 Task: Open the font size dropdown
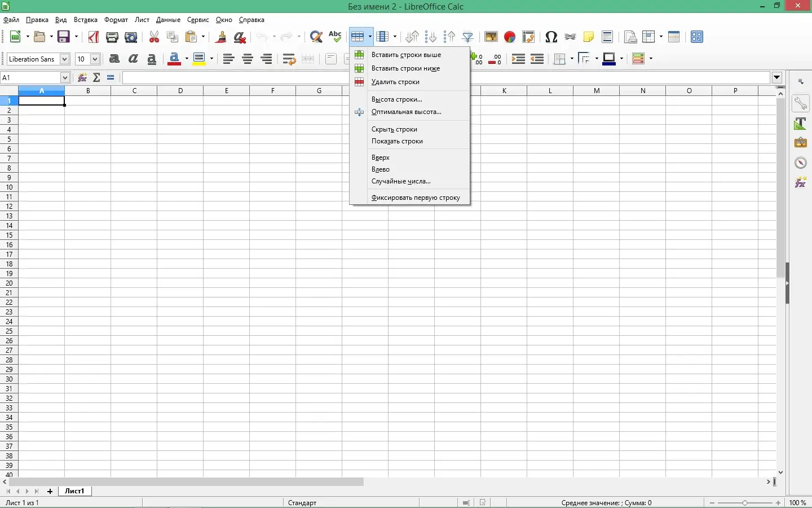(x=95, y=59)
